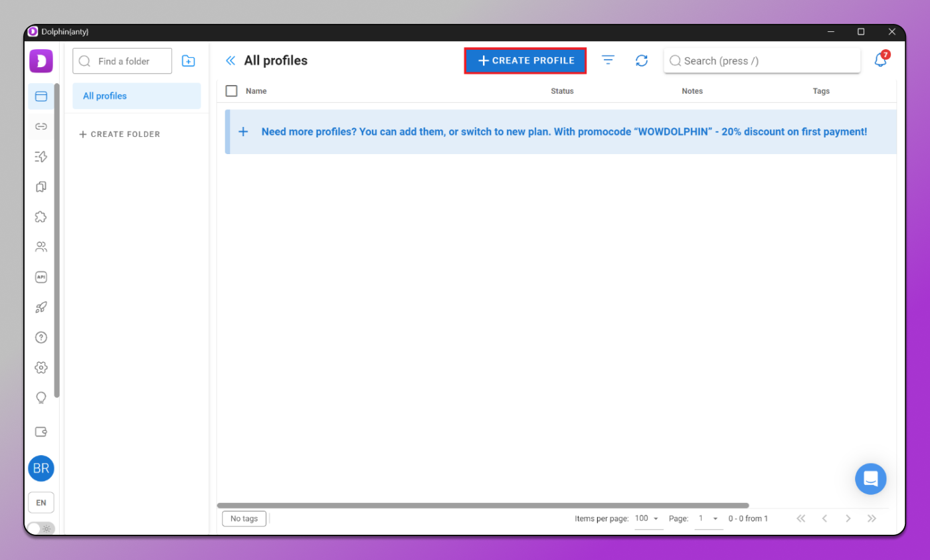Minimize the Dolphin{anty} window
The height and width of the screenshot is (560, 930).
(x=830, y=32)
